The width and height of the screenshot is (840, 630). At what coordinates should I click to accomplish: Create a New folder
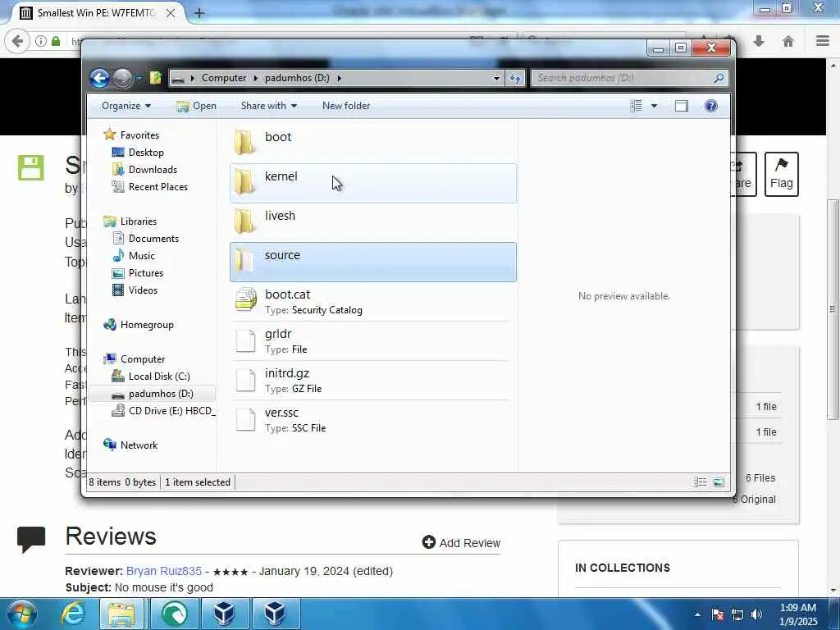(x=346, y=106)
